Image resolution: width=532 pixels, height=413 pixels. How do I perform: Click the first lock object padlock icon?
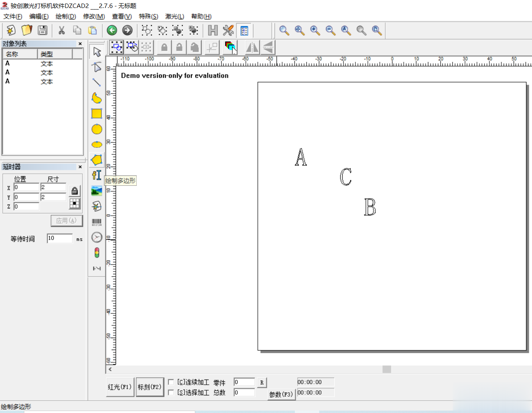click(x=164, y=47)
